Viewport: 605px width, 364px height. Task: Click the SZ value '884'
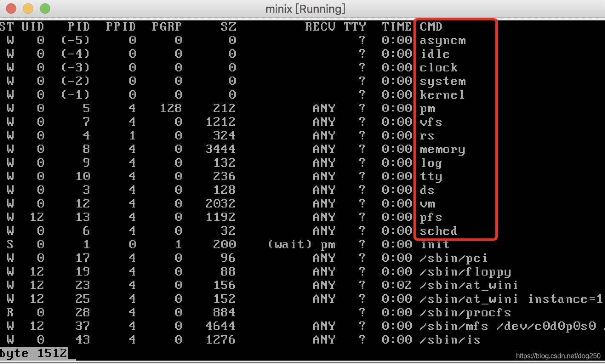[x=224, y=313]
